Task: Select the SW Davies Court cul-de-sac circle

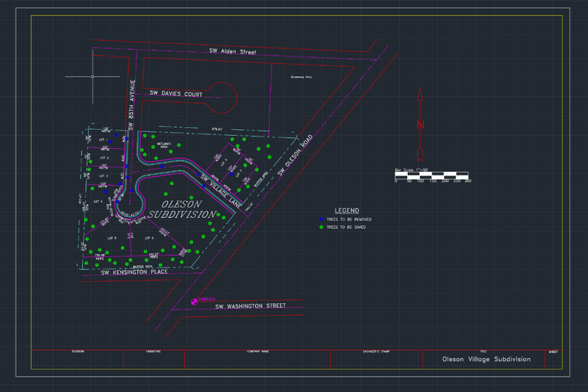Action: coord(222,98)
